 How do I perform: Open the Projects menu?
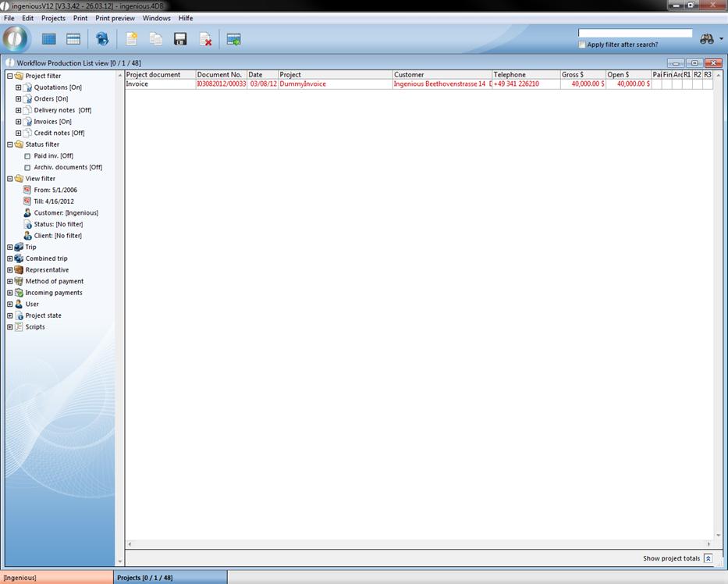click(53, 18)
